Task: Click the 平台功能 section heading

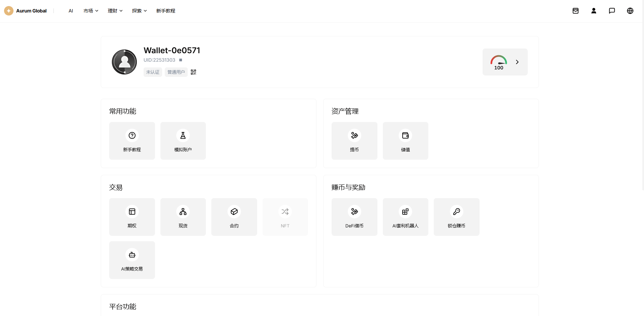Action: tap(123, 307)
